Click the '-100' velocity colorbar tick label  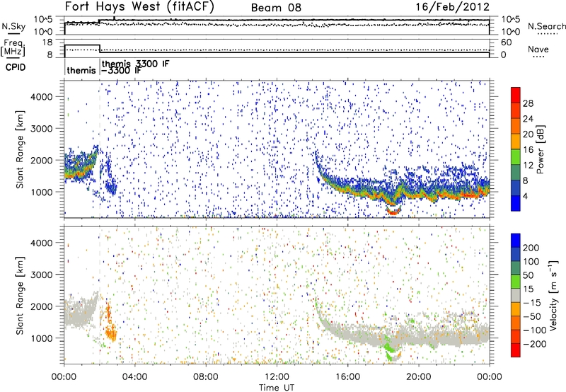[534, 330]
